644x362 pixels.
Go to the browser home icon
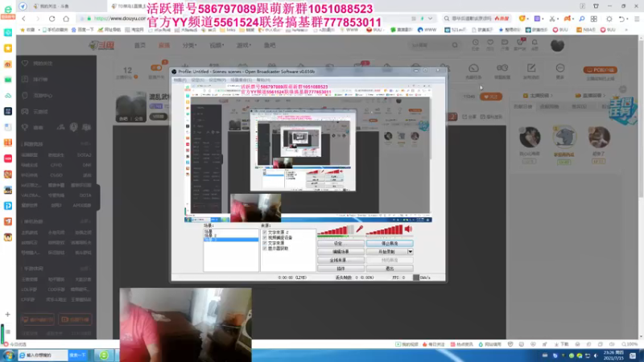tap(66, 19)
